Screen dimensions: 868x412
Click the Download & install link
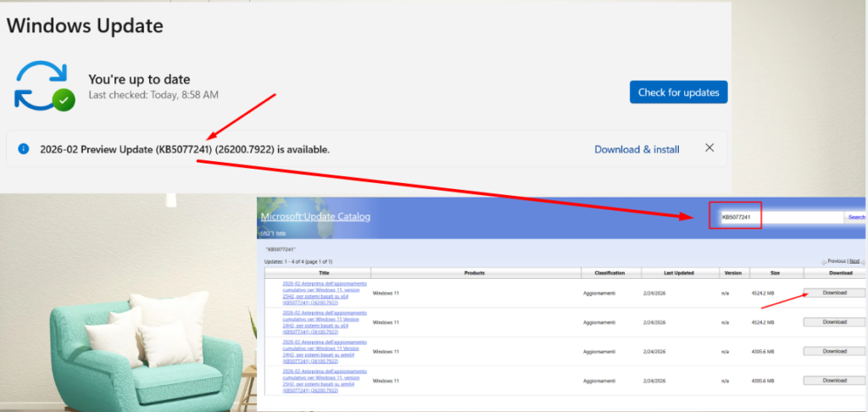[637, 149]
